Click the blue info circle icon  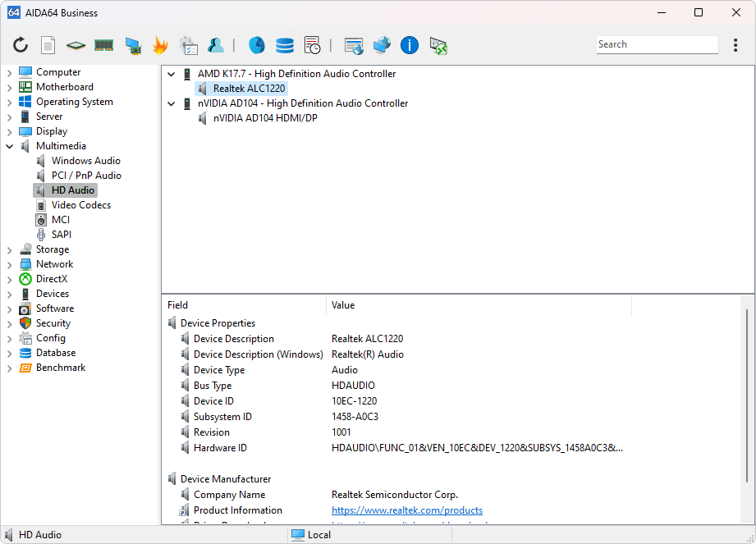[410, 45]
